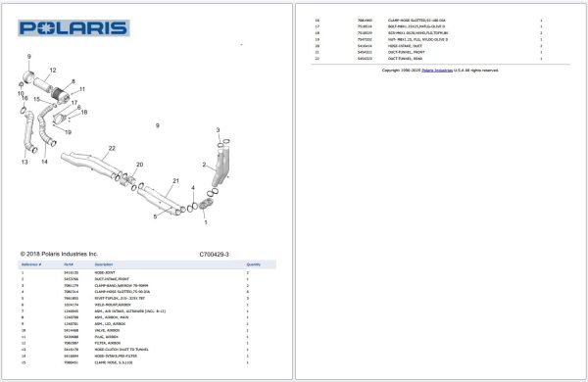Click callout 2 beside the front intake duct

click(204, 165)
